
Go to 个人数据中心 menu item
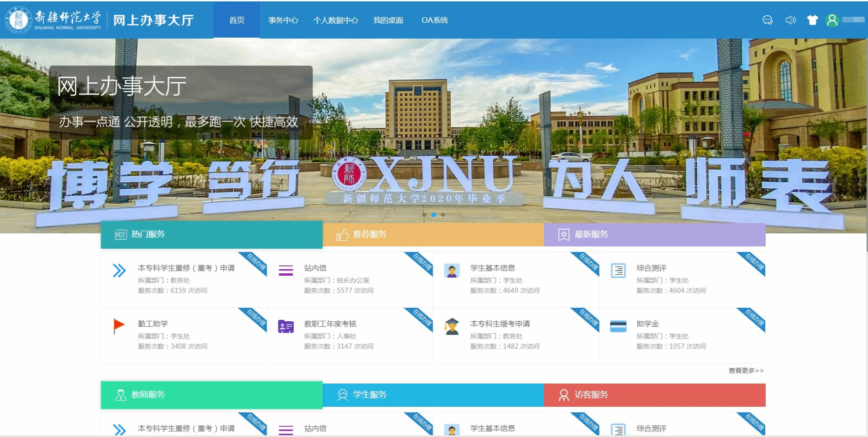click(x=335, y=20)
